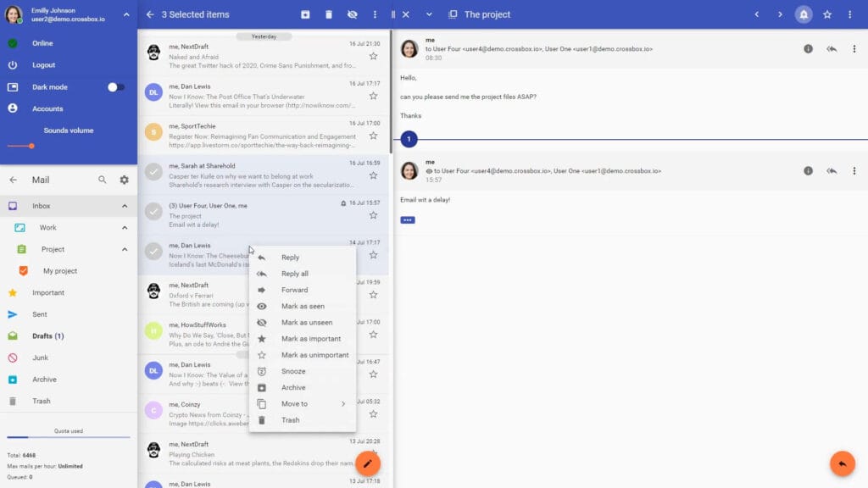The width and height of the screenshot is (868, 488).
Task: Expand the collapsed quoted text ellipsis button
Action: (x=408, y=220)
